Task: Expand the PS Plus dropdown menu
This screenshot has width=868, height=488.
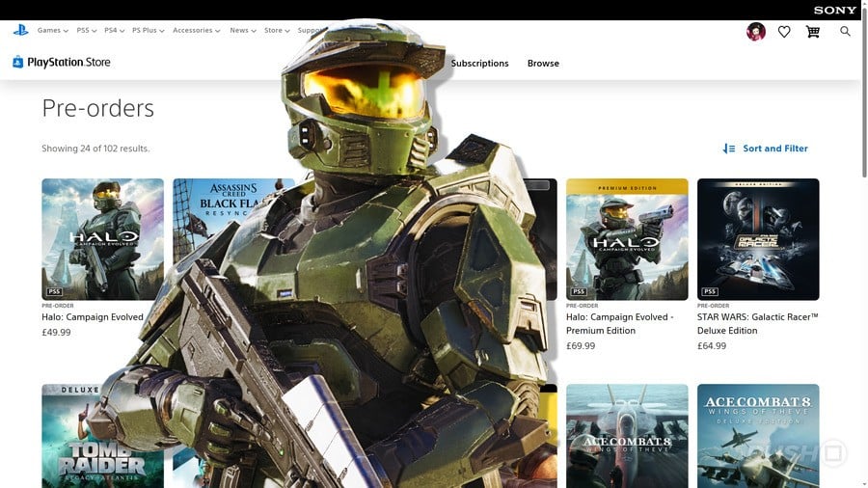Action: click(x=148, y=31)
